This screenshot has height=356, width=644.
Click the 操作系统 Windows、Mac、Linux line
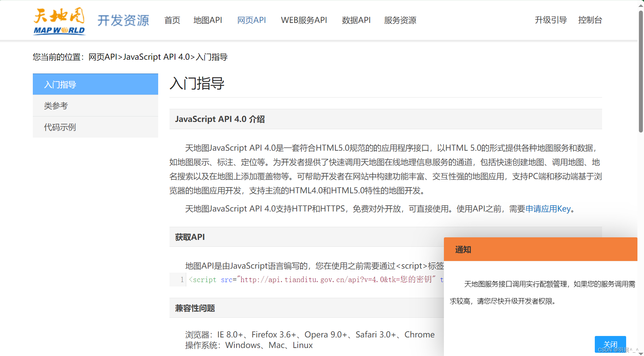click(249, 345)
